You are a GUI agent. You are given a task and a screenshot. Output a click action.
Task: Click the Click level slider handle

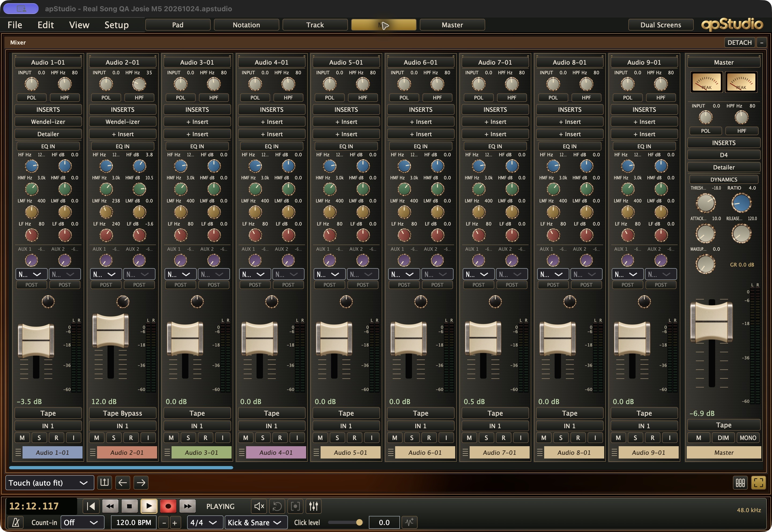(x=359, y=522)
